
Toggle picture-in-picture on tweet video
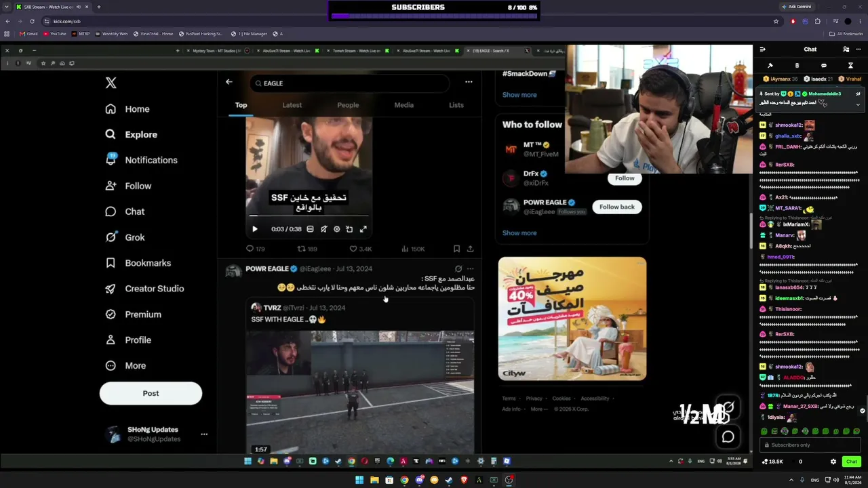coord(349,229)
